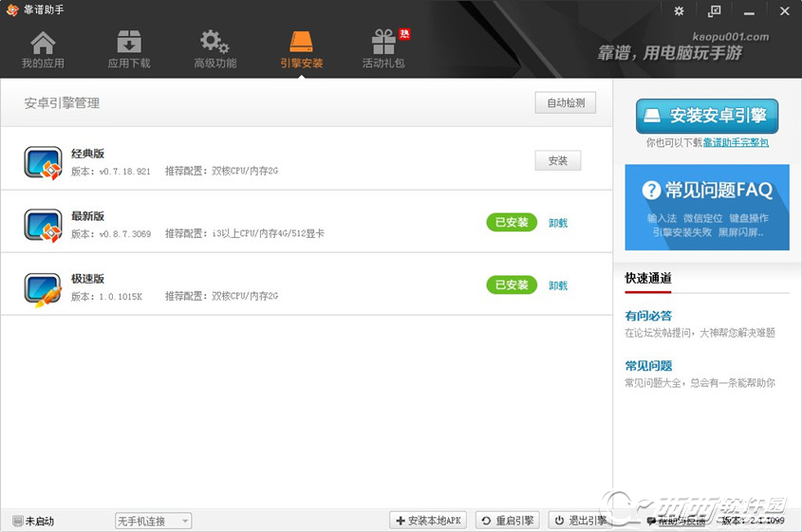Click the 靠谱助手 logo icon
This screenshot has height=532, width=802.
(x=12, y=9)
